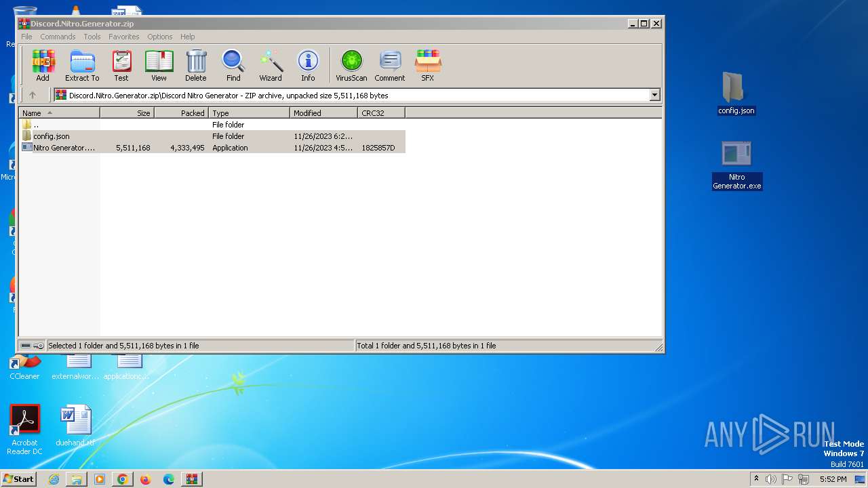Show hidden tray icons arrow
This screenshot has height=488, width=868.
756,479
